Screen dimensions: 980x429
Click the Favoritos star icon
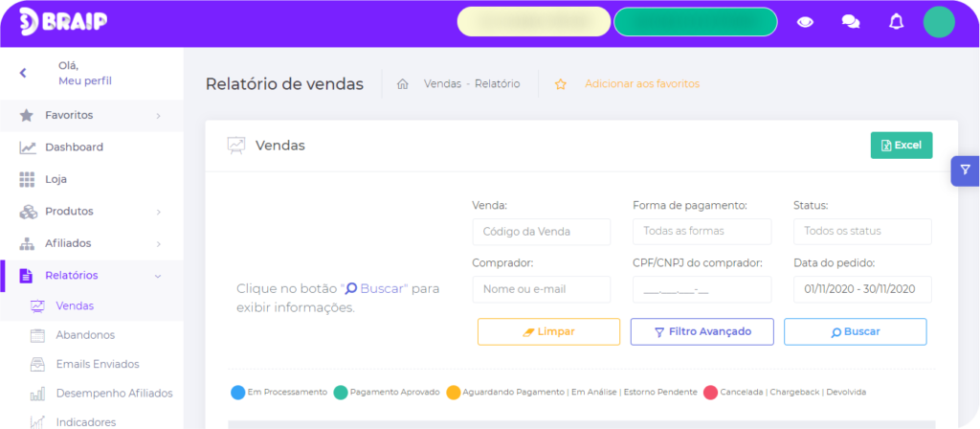click(x=26, y=116)
